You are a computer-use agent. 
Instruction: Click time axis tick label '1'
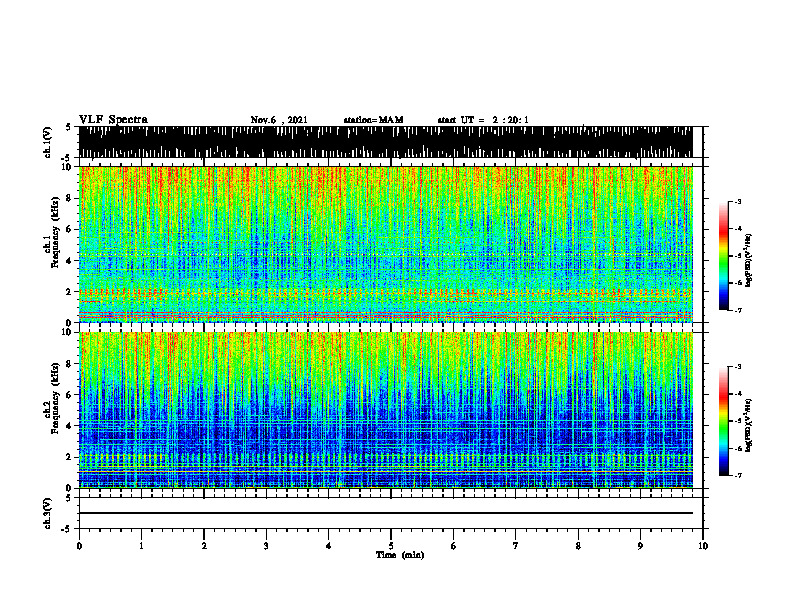[x=141, y=546]
